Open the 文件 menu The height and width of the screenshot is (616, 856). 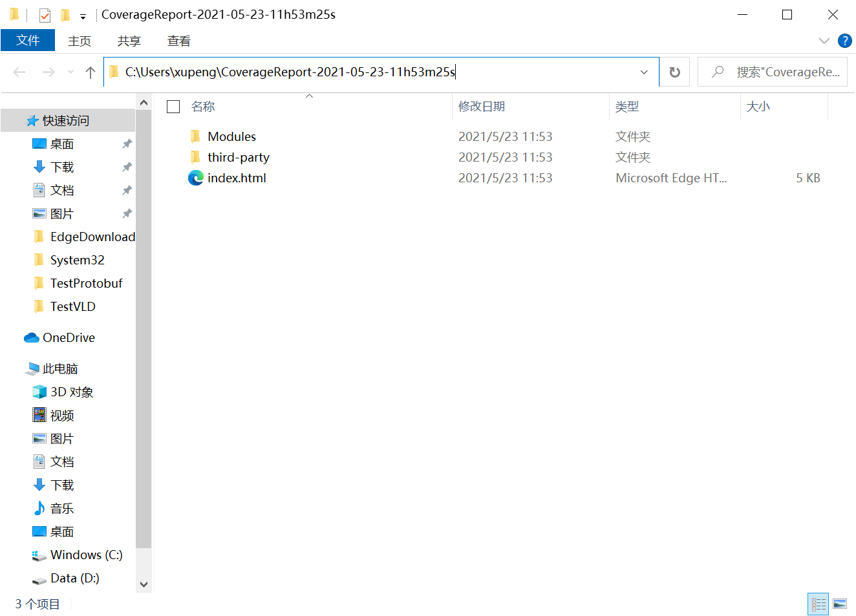(x=28, y=40)
